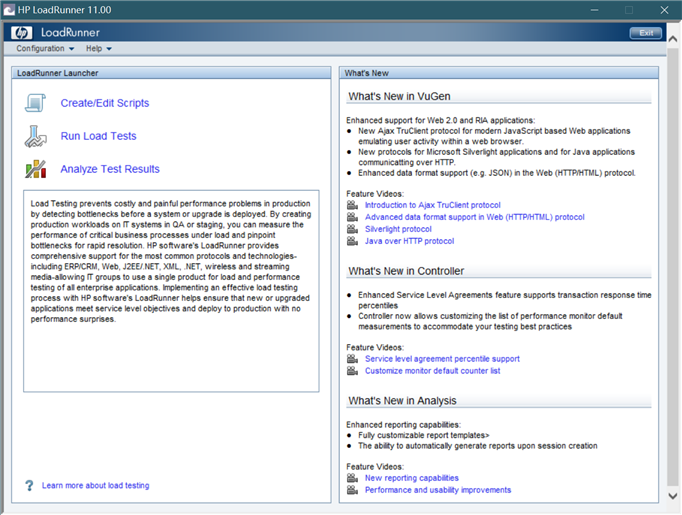Click video icon beside Advanced data format support

352,217
